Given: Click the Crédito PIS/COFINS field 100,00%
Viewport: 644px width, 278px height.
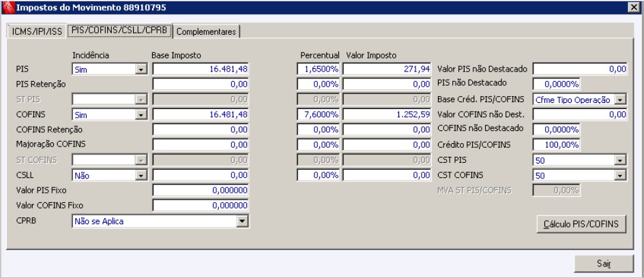Looking at the screenshot, I should tap(557, 145).
